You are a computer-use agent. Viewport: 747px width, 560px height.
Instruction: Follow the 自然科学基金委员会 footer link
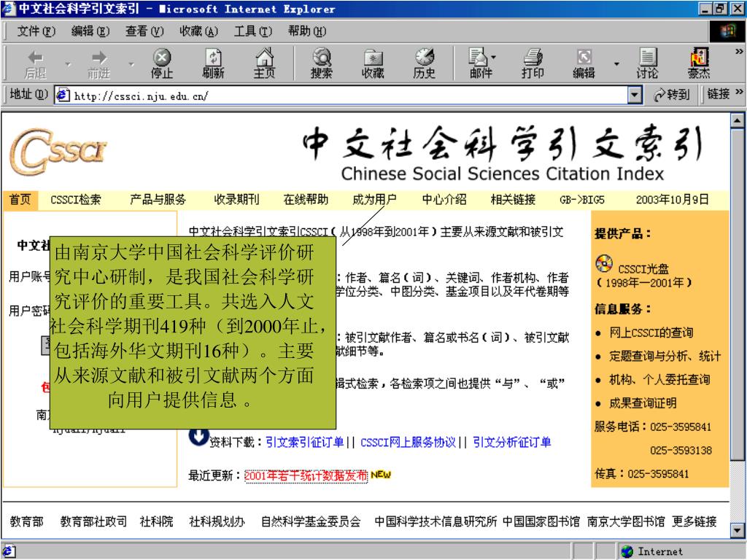coord(311,522)
